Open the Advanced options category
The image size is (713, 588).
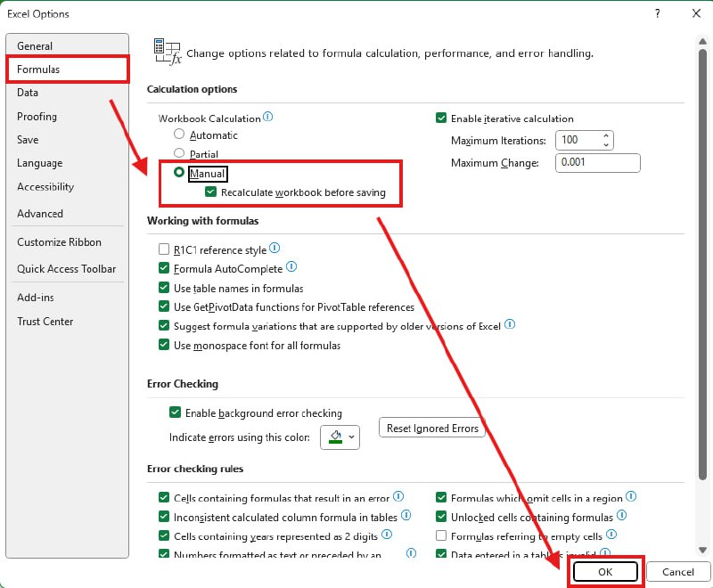(40, 214)
